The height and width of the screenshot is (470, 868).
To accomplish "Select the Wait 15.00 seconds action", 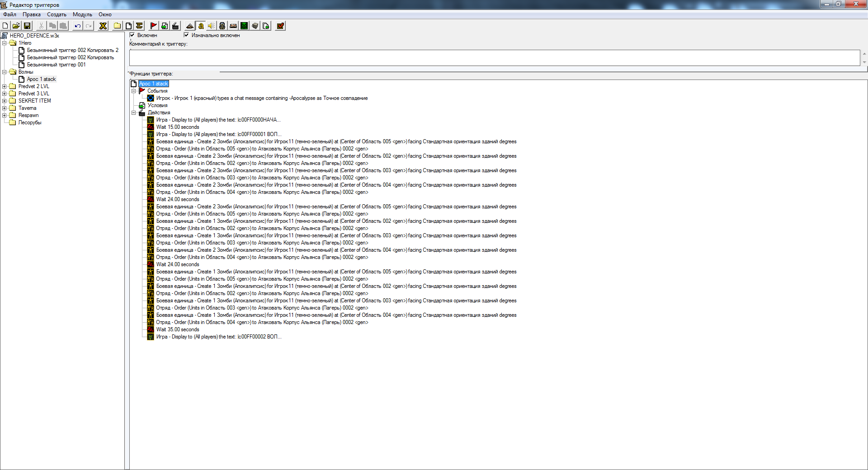I will pos(178,127).
